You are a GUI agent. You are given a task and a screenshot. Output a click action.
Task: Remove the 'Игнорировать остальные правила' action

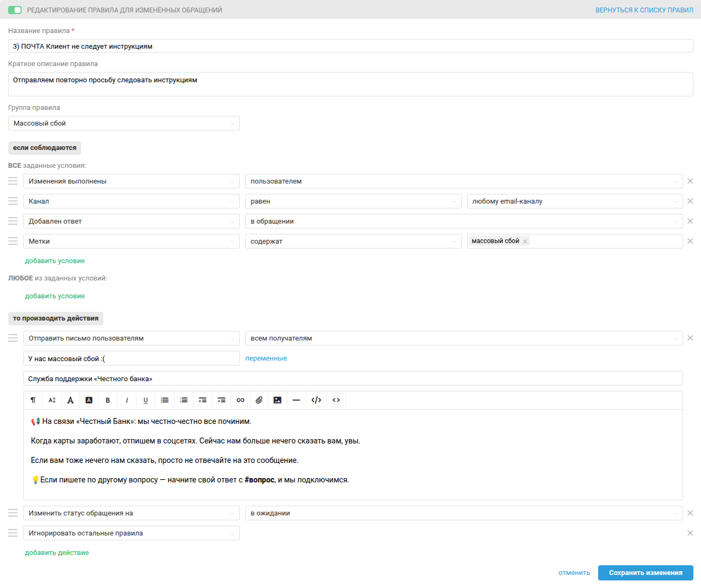[x=690, y=533]
